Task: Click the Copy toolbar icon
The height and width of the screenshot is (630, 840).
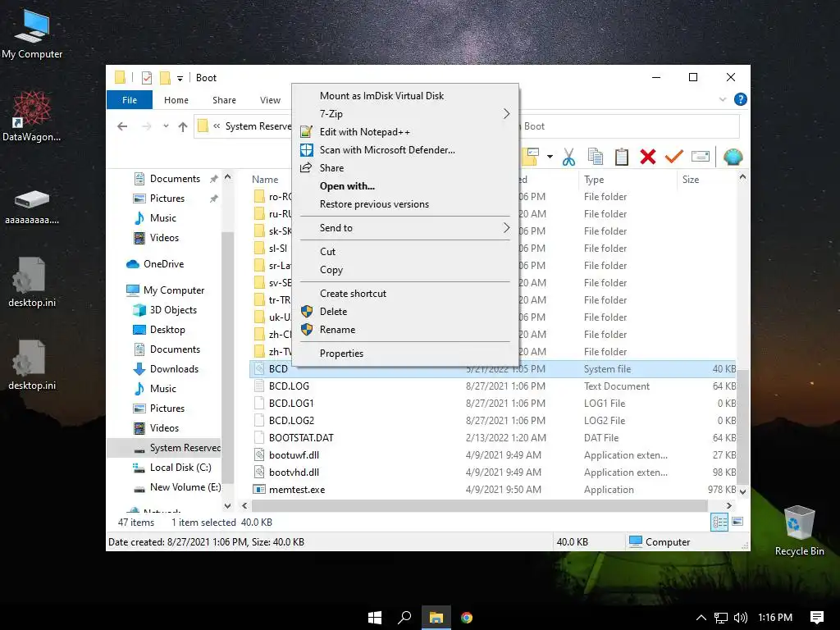Action: coord(596,157)
